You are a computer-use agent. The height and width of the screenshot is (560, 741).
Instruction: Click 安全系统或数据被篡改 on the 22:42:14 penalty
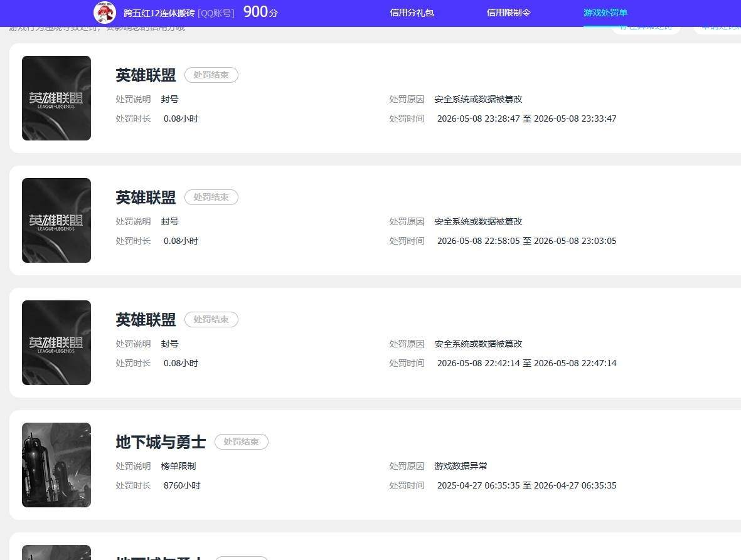pyautogui.click(x=478, y=344)
